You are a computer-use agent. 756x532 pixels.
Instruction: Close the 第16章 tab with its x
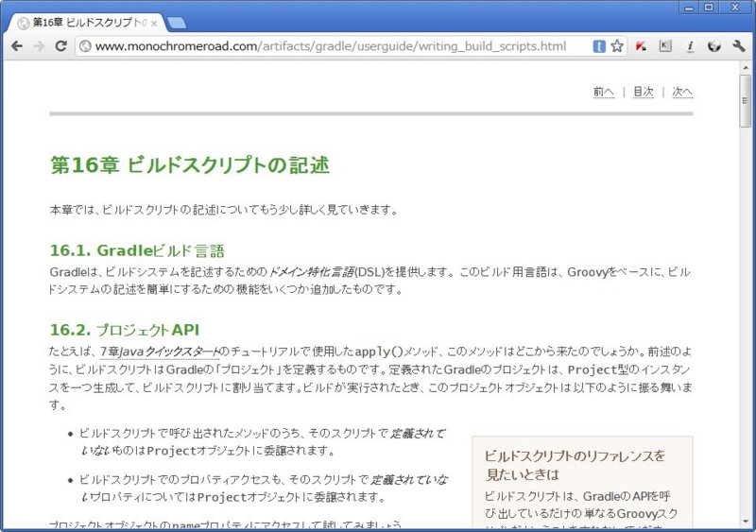point(154,24)
